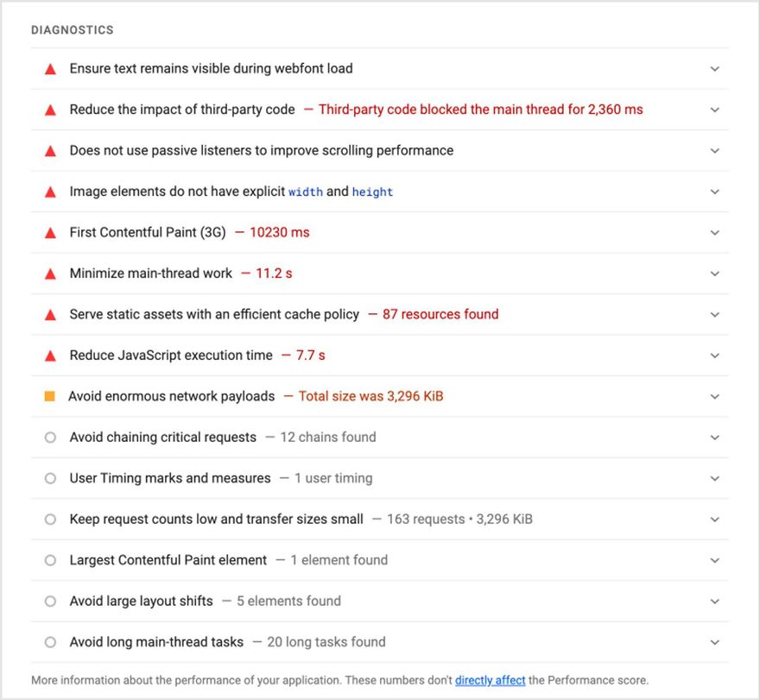
Task: Expand chevron for long main-thread tasks row
Action: click(714, 642)
